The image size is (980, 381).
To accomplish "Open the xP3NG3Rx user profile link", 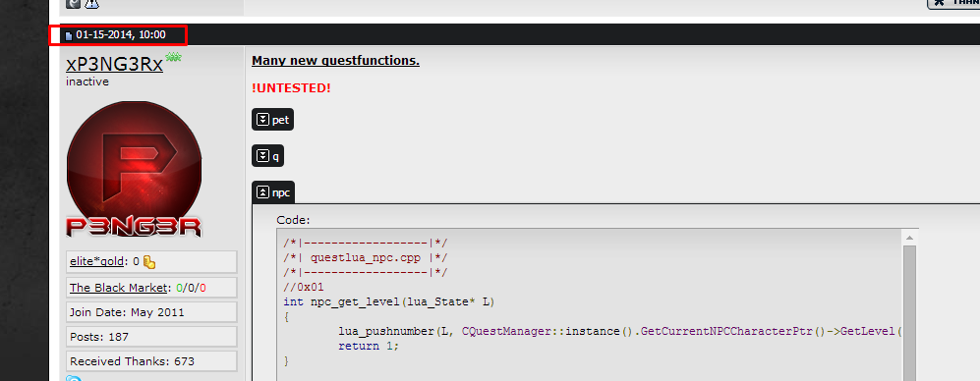I will [114, 65].
